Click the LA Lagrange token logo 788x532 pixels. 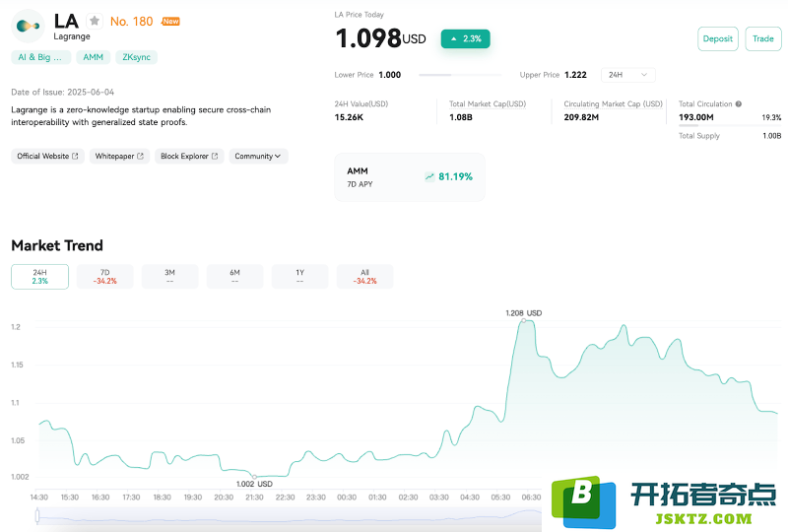[x=29, y=26]
